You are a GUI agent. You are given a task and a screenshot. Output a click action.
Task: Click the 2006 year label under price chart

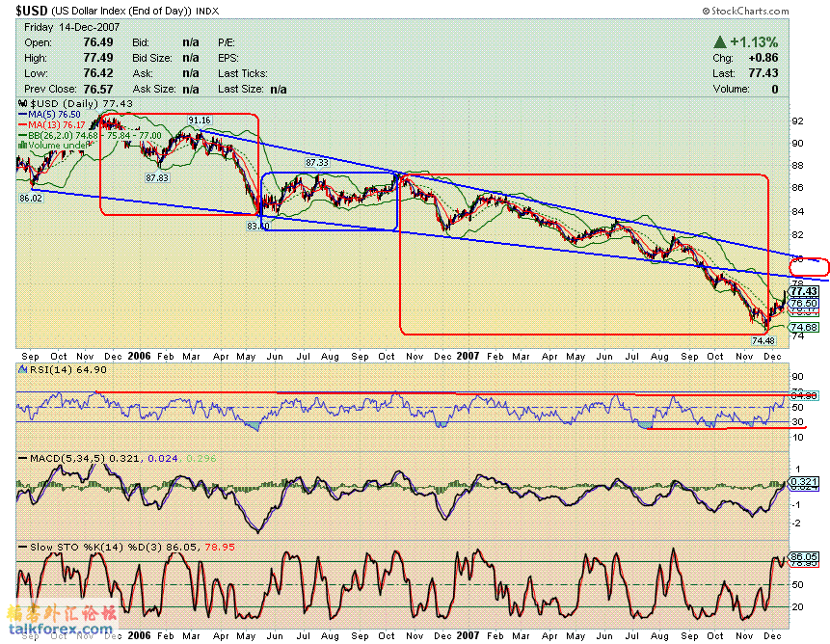(139, 356)
